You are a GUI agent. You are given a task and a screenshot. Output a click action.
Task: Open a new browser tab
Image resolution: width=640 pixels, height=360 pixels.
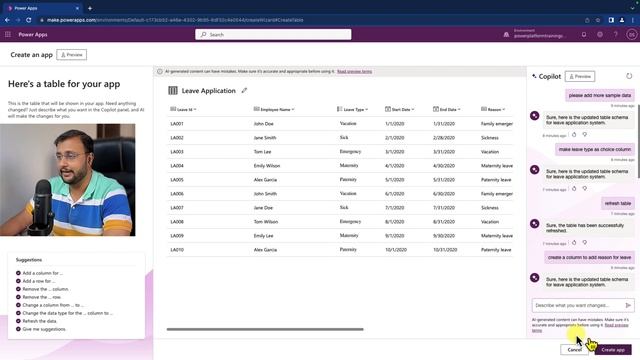pyautogui.click(x=90, y=8)
